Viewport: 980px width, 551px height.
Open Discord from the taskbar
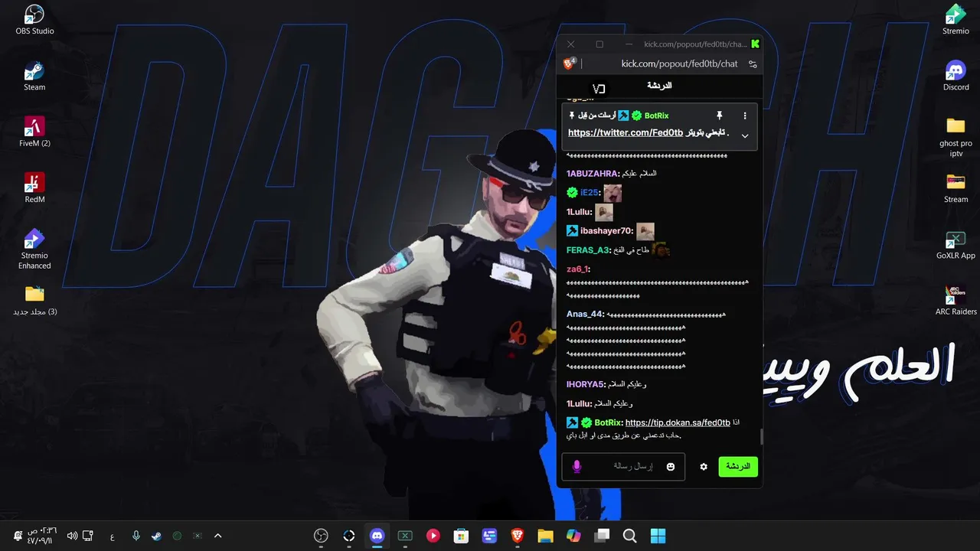[x=377, y=536]
